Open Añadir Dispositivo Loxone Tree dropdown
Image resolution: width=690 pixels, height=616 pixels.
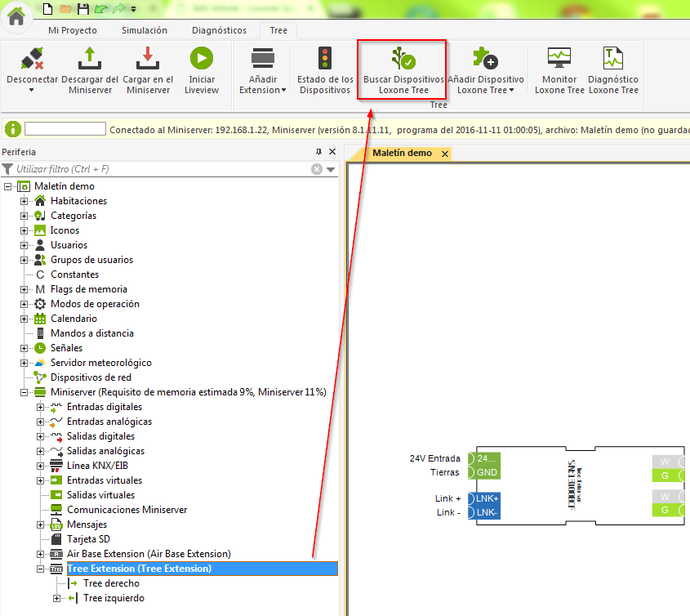[x=511, y=90]
